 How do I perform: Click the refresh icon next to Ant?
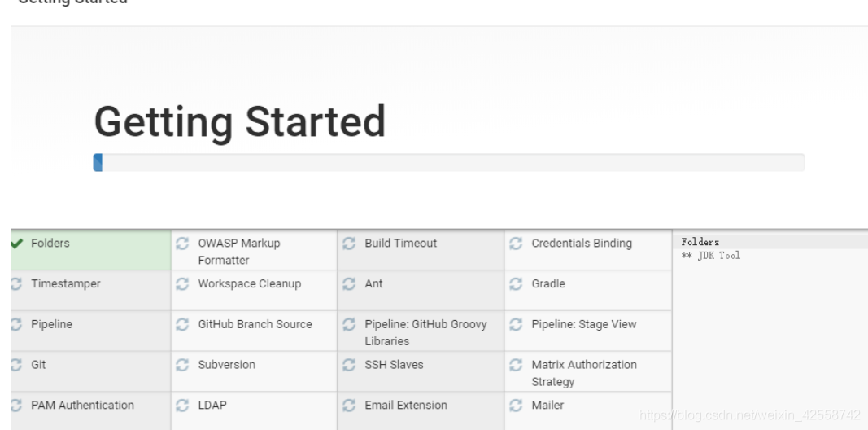tap(349, 283)
